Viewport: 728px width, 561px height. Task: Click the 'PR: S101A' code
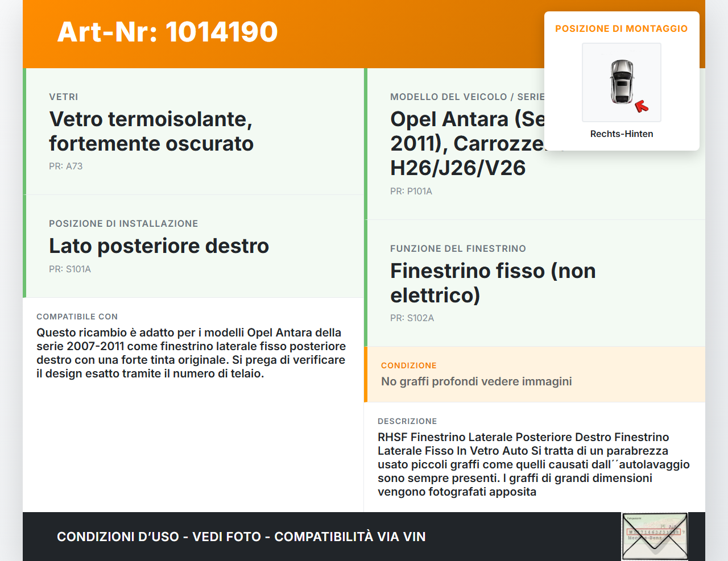tap(70, 269)
